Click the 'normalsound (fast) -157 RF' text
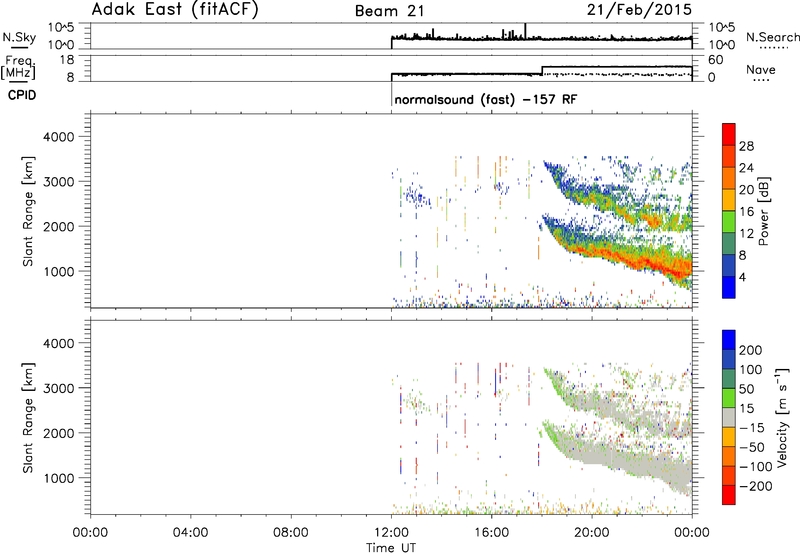800x554 pixels. click(486, 99)
